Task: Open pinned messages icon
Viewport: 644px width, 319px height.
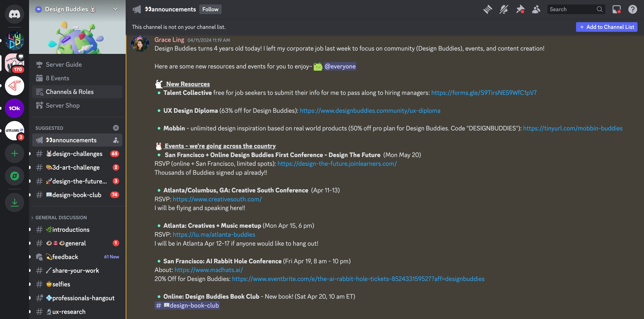Action: click(520, 10)
